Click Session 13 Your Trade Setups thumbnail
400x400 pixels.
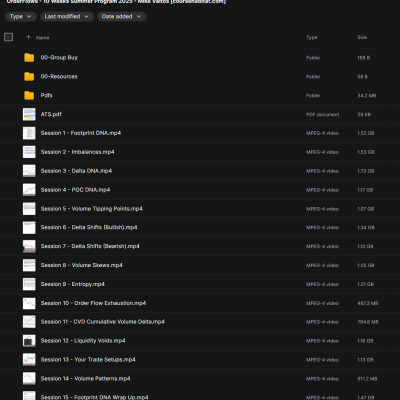29,360
